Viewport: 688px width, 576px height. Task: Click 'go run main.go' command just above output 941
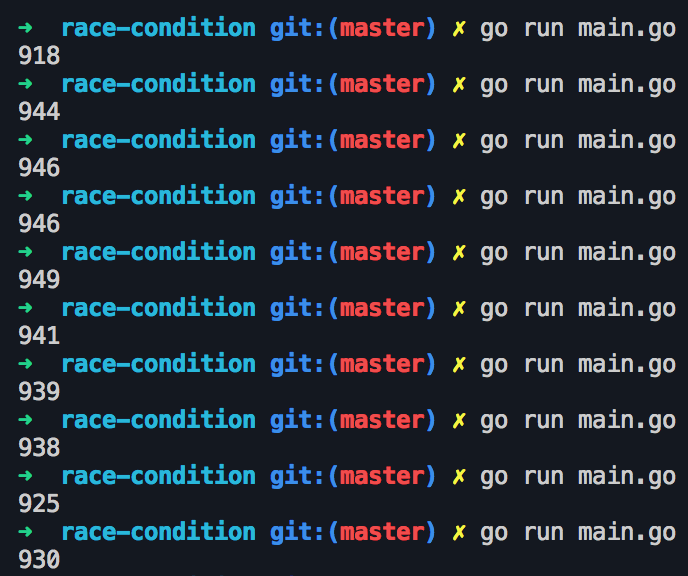pyautogui.click(x=578, y=310)
